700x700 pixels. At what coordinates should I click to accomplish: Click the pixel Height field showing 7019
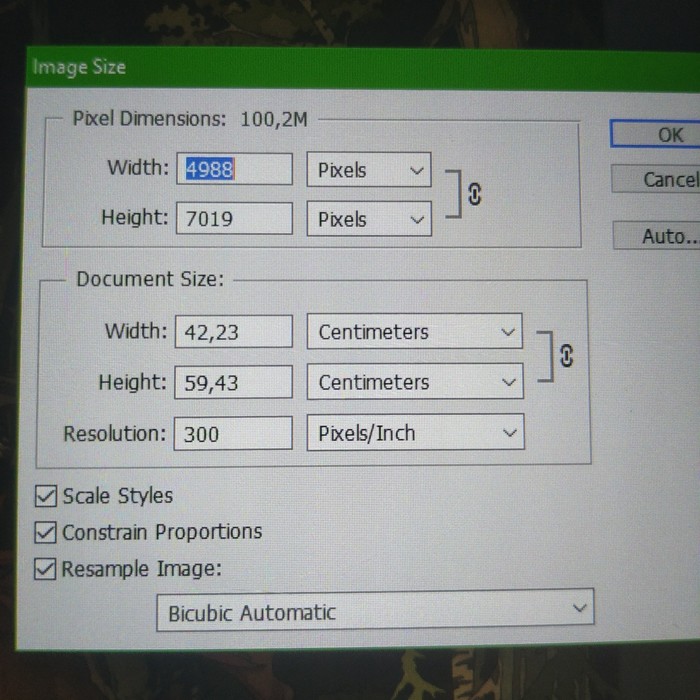click(234, 219)
